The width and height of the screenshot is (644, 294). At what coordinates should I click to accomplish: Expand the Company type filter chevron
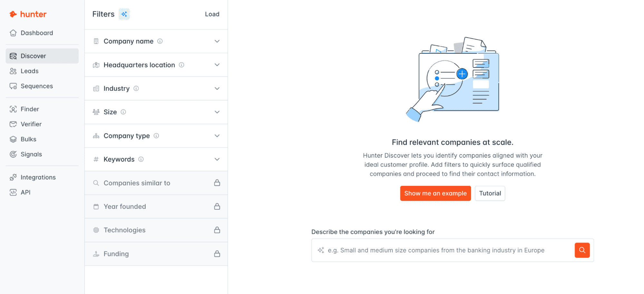[x=217, y=136]
